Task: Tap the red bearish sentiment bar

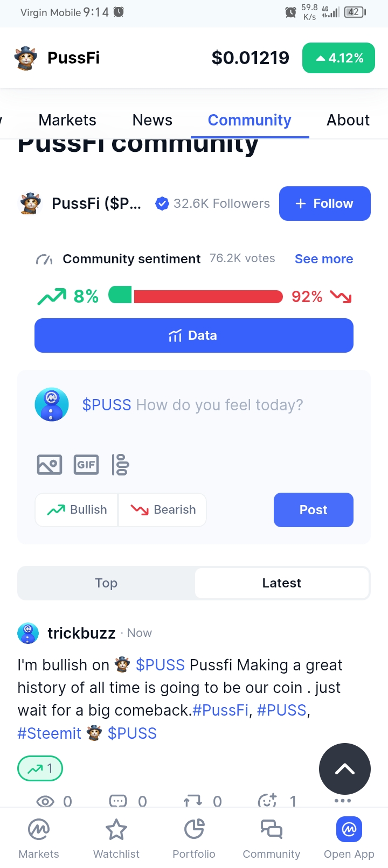Action: point(208,296)
